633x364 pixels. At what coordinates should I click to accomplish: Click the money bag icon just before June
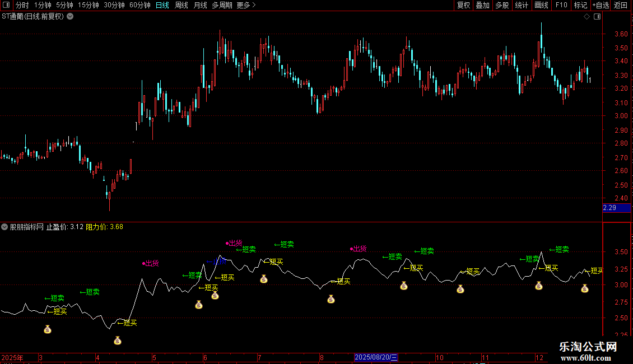pos(199,305)
